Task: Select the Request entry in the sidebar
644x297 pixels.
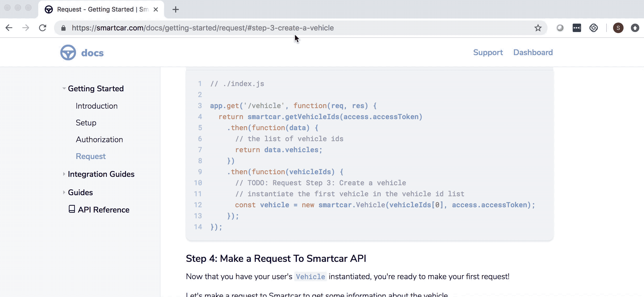Action: (x=90, y=156)
